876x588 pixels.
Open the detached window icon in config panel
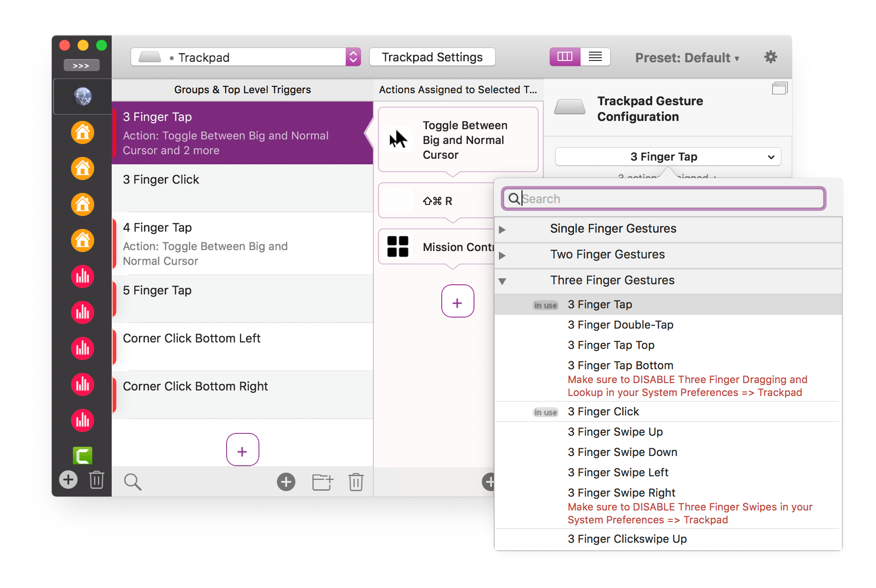click(x=780, y=88)
